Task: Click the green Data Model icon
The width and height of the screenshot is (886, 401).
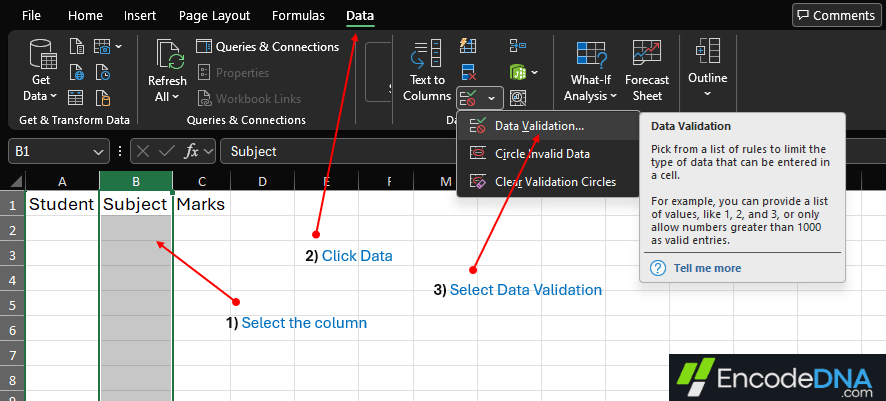Action: tap(518, 72)
